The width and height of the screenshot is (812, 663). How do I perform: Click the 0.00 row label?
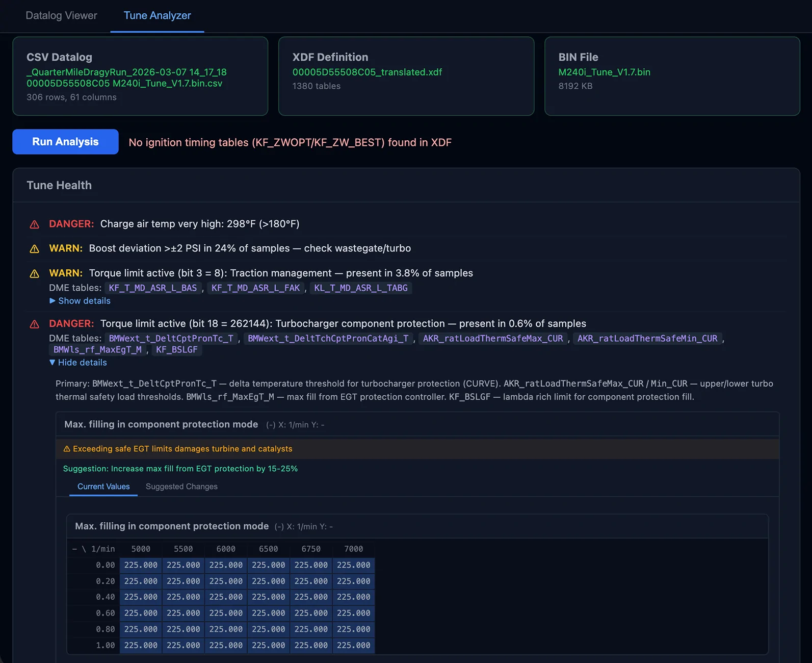pos(106,565)
